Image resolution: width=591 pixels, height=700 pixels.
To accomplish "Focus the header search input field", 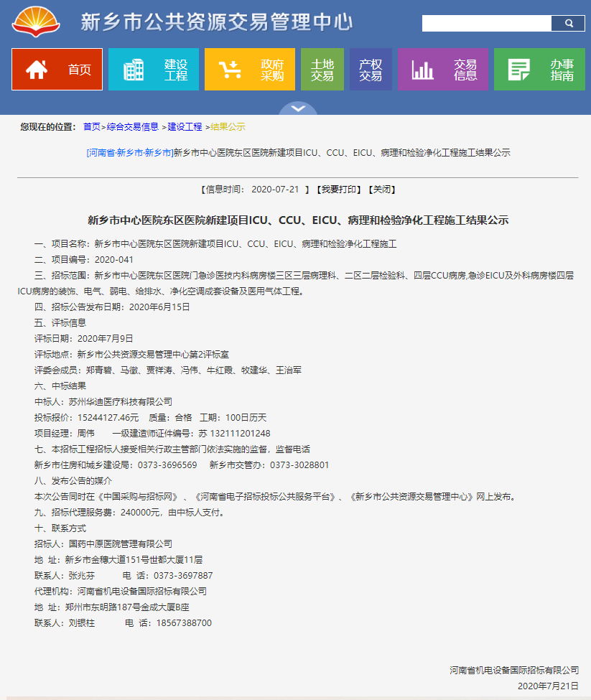I will pyautogui.click(x=487, y=23).
